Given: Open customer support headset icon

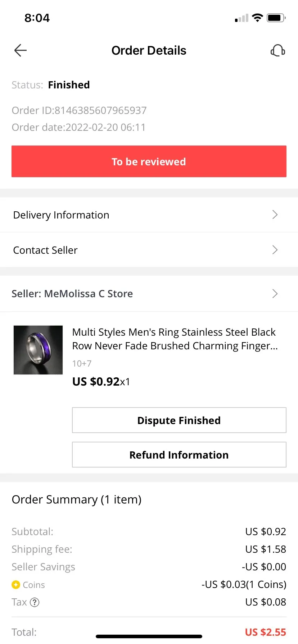Looking at the screenshot, I should [277, 51].
